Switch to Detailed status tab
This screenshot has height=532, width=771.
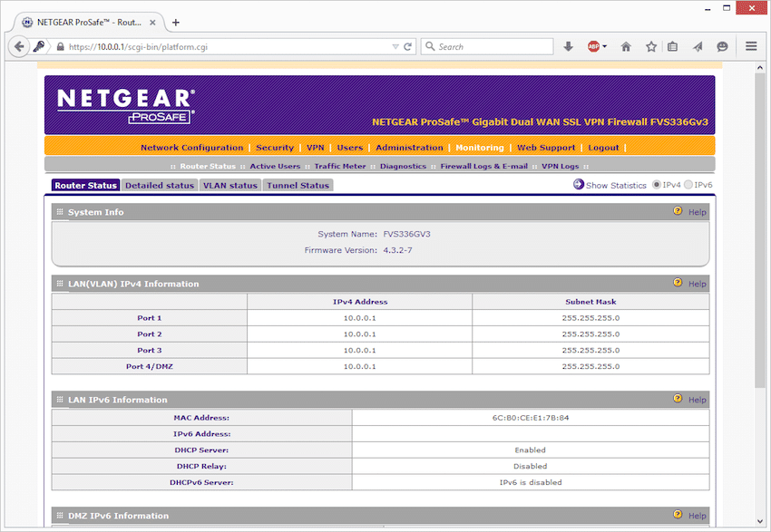click(x=160, y=185)
